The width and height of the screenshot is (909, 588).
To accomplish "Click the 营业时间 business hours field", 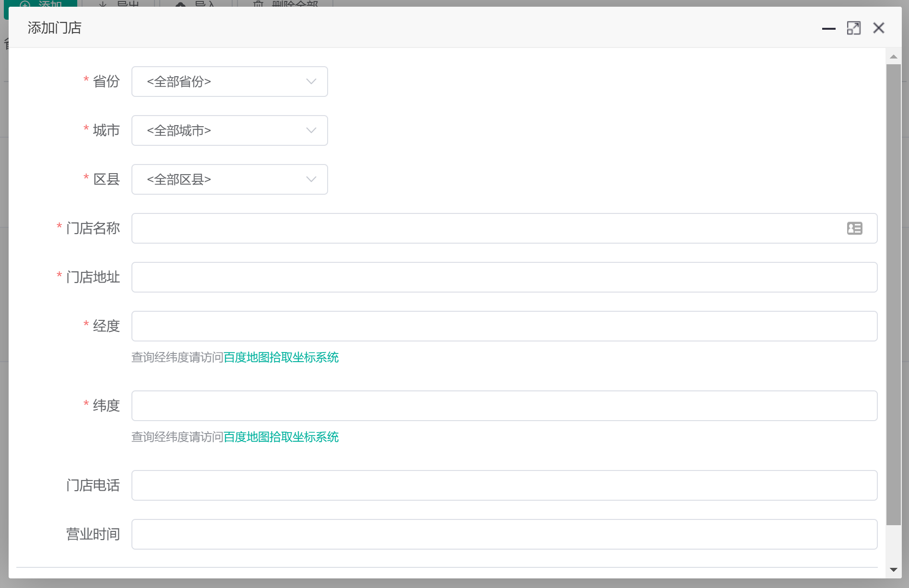I will click(x=504, y=534).
